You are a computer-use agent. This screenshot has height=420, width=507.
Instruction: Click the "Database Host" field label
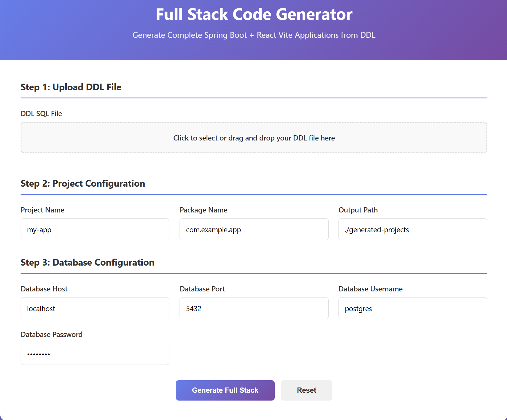click(44, 289)
